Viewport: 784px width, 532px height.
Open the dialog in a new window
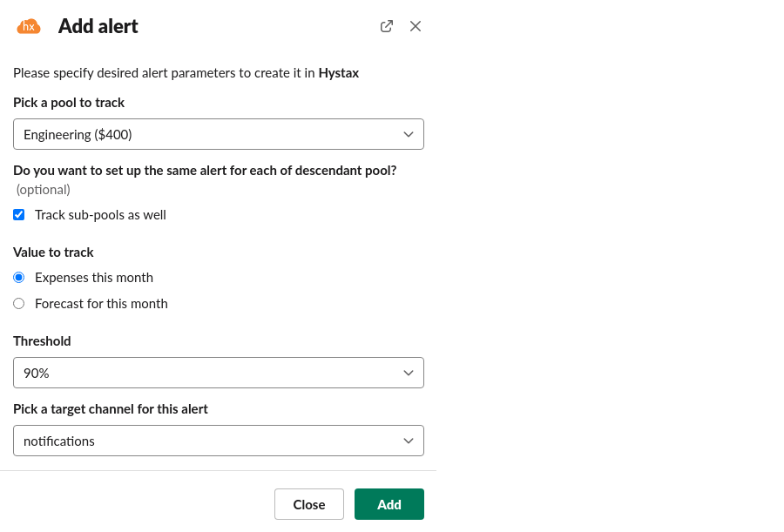click(x=387, y=26)
